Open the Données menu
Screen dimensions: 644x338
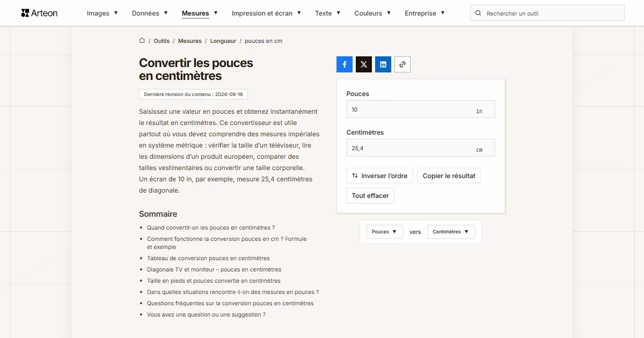click(150, 13)
